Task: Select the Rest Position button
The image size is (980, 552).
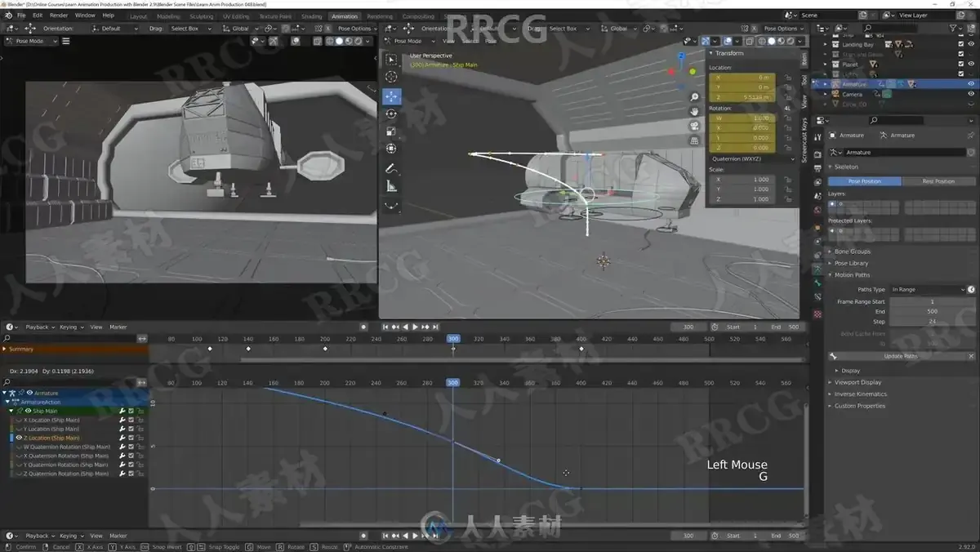Action: click(x=938, y=181)
